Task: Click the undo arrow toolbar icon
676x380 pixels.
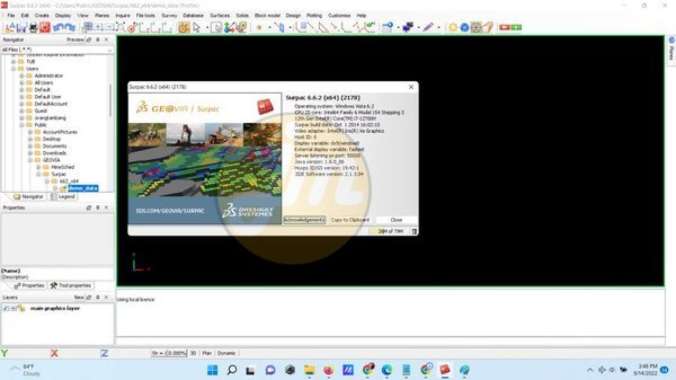Action: (x=59, y=28)
